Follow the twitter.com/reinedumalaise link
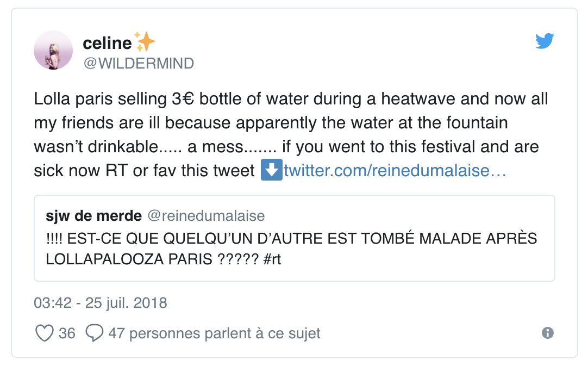This screenshot has width=588, height=372. [395, 171]
